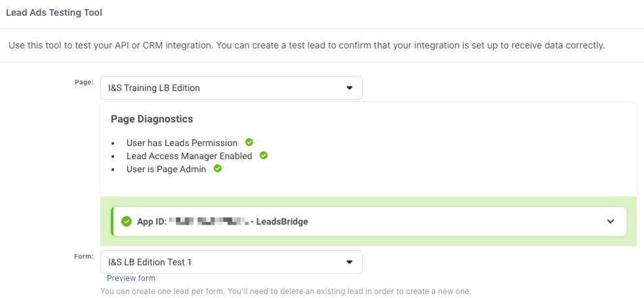Click the LeadsBridge app name text
The width and height of the screenshot is (644, 298).
tap(282, 221)
